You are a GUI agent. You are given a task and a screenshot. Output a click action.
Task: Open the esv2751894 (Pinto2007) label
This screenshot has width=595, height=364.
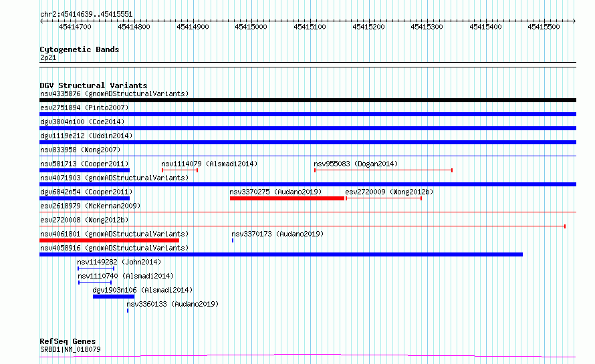coord(84,108)
